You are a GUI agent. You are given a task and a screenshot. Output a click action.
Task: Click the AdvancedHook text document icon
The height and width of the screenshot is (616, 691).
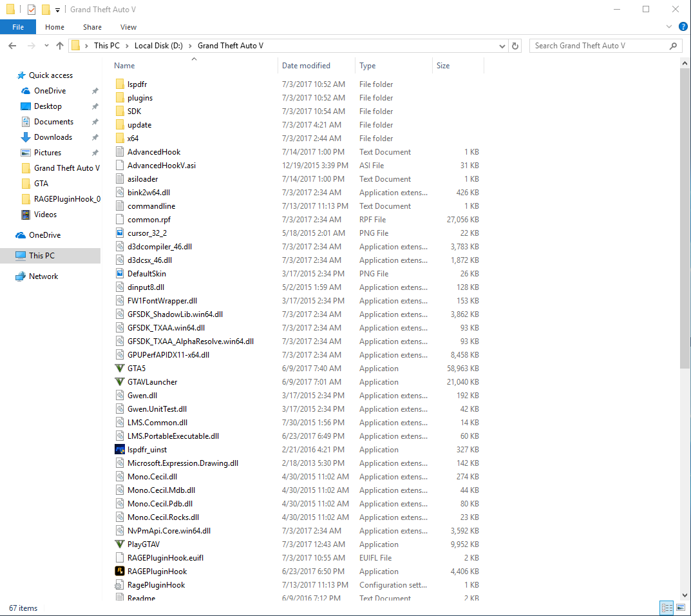coord(119,151)
